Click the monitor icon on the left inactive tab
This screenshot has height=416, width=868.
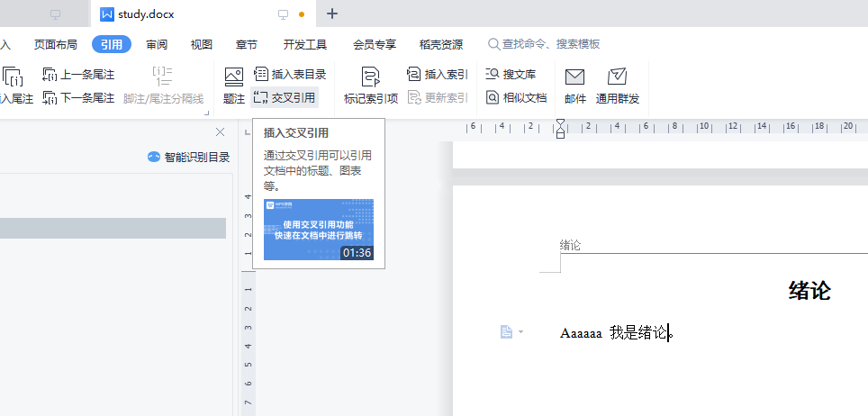click(55, 15)
